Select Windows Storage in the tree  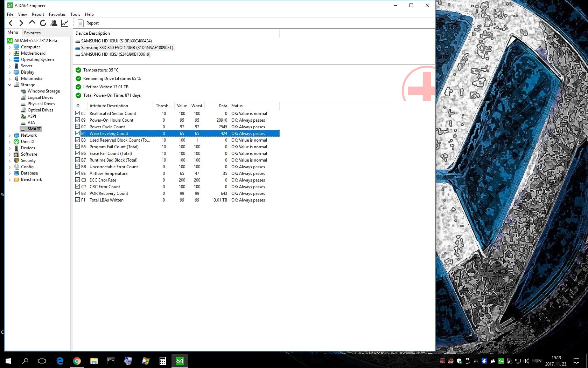pyautogui.click(x=44, y=91)
